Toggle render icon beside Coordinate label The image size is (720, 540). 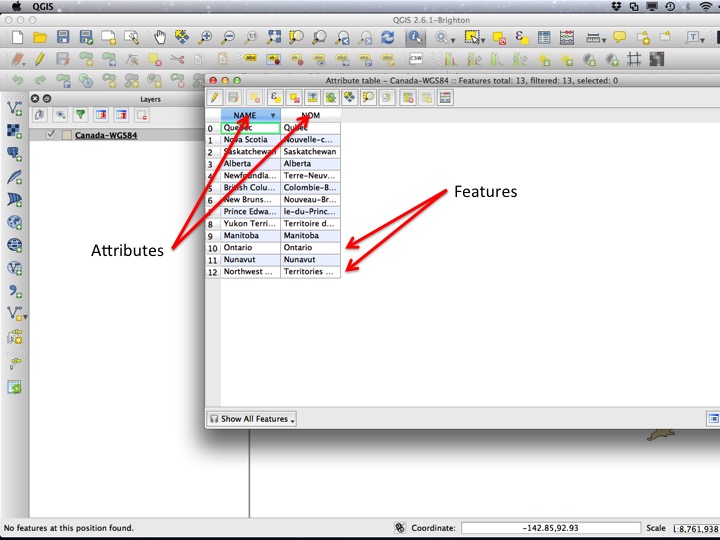[399, 528]
